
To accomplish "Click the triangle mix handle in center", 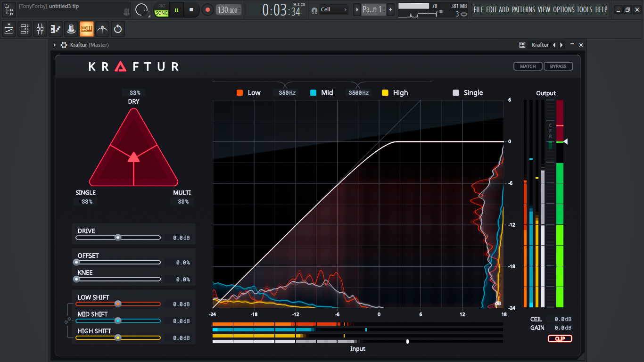I will click(x=134, y=157).
